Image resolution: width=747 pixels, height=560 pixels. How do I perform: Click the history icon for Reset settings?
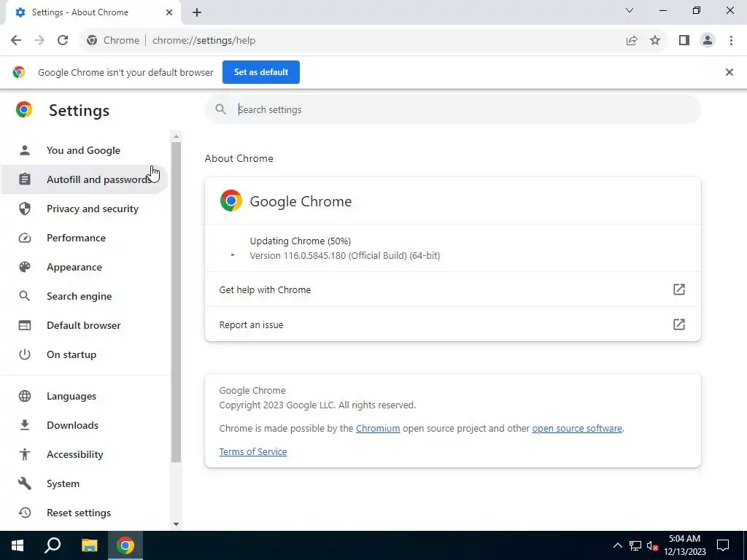(25, 513)
